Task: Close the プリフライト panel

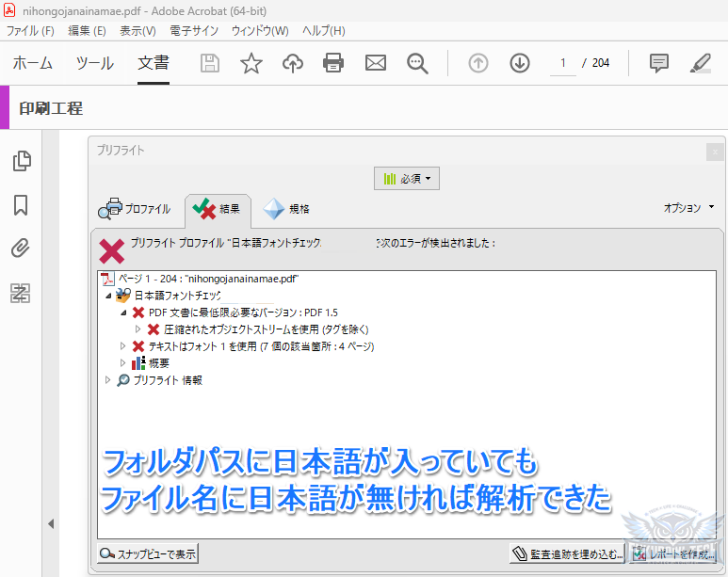Action: click(x=715, y=152)
